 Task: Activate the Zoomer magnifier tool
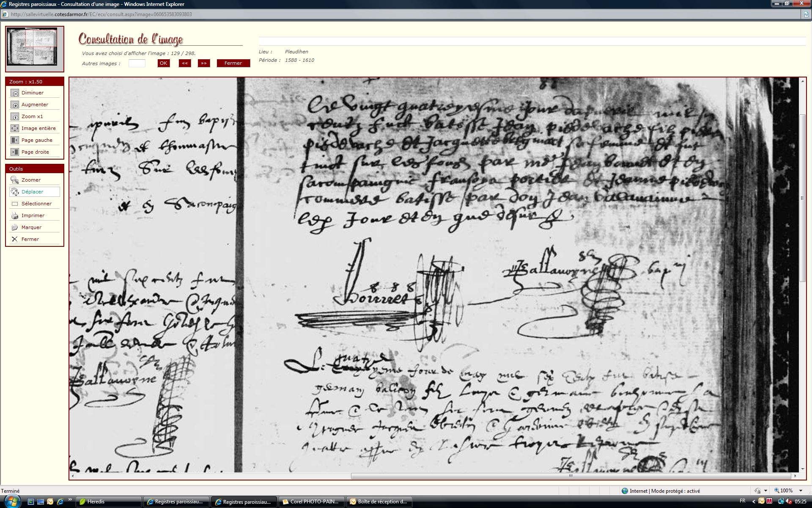[15, 180]
